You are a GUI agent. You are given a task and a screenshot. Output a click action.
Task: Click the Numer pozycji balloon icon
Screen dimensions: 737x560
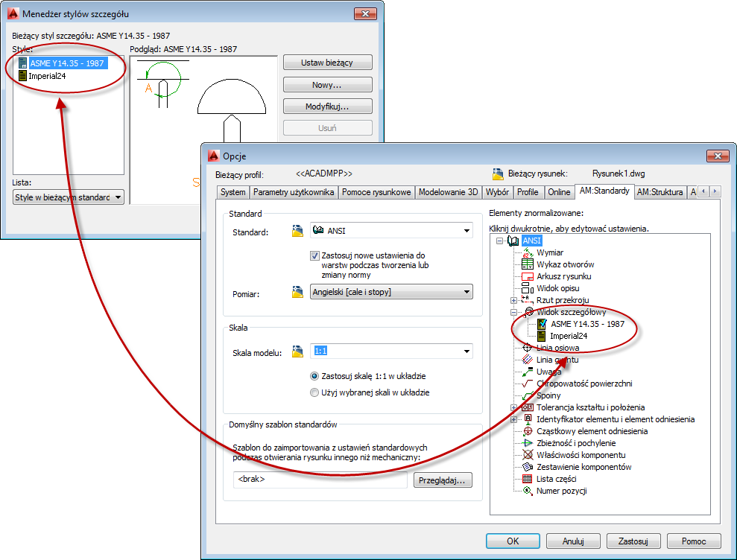[x=528, y=491]
